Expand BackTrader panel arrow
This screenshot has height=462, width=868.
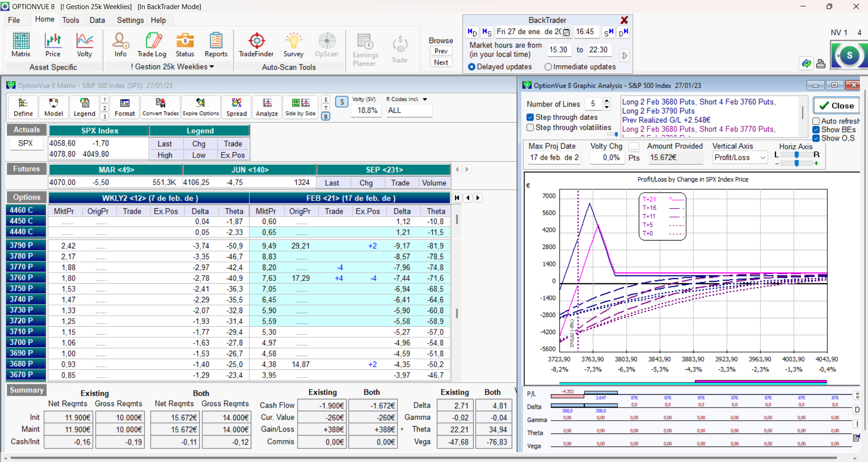[624, 55]
